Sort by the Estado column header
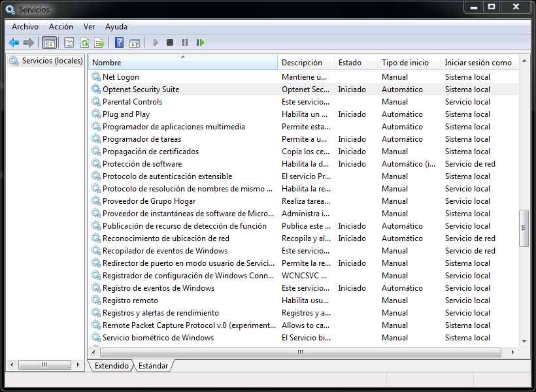 click(350, 63)
